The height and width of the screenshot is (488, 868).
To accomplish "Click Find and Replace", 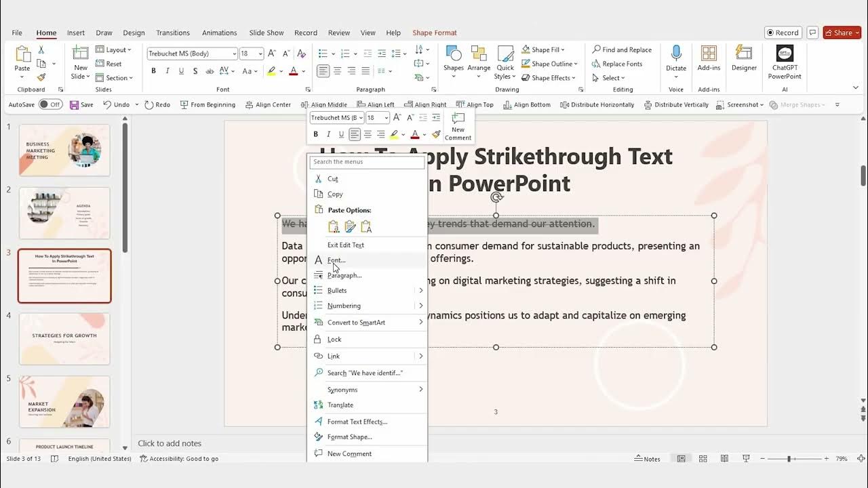I will (x=622, y=49).
